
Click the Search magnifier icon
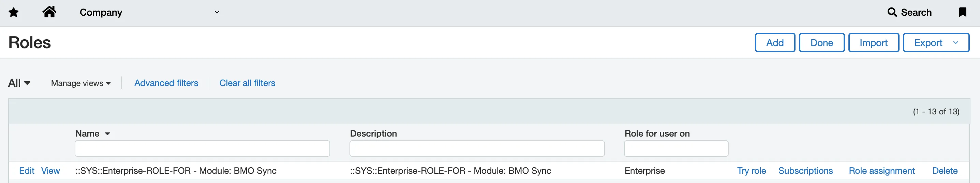pyautogui.click(x=892, y=12)
